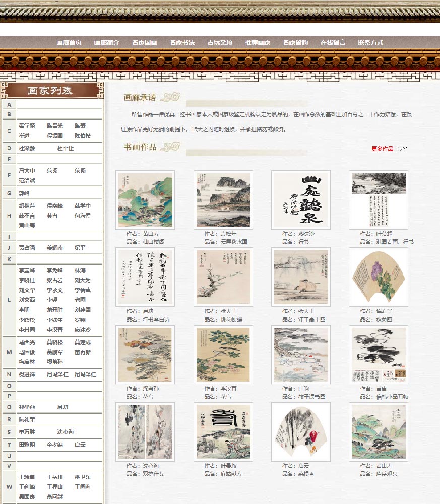
Task: Go to 联系方式 in the navigation bar
Action: [x=370, y=42]
